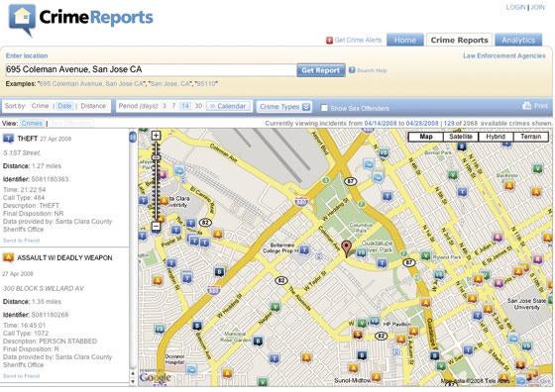The image size is (555, 392).
Task: Switch to the Analytics tab
Action: pos(518,40)
